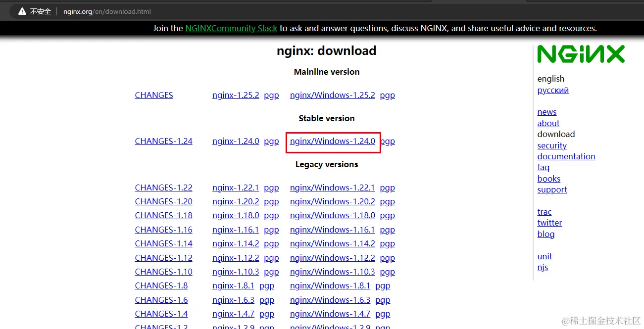Download nginx/Windows-1.25.2

333,95
